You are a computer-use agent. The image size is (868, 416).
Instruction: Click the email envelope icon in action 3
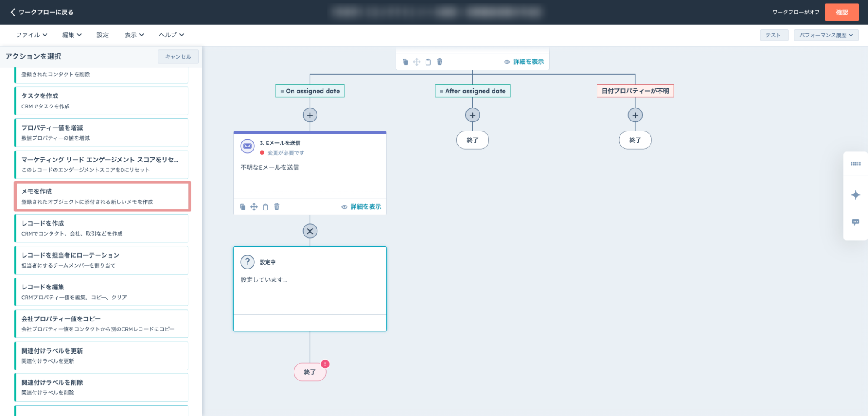click(x=248, y=146)
